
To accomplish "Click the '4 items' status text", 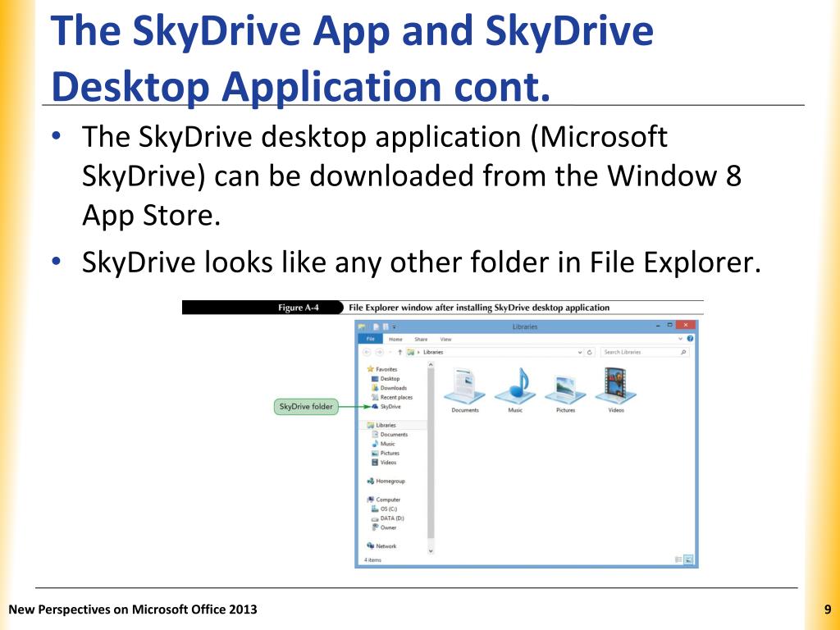I will click(x=373, y=559).
